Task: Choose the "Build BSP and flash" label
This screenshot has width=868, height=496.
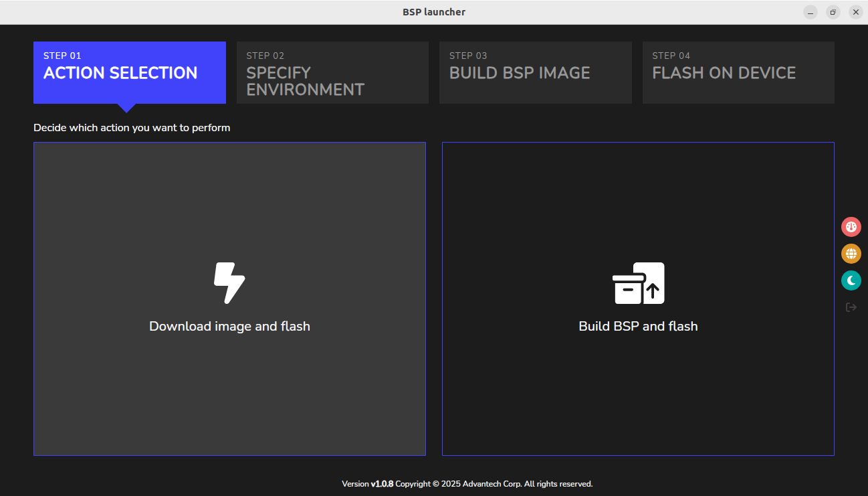Action: pos(638,327)
